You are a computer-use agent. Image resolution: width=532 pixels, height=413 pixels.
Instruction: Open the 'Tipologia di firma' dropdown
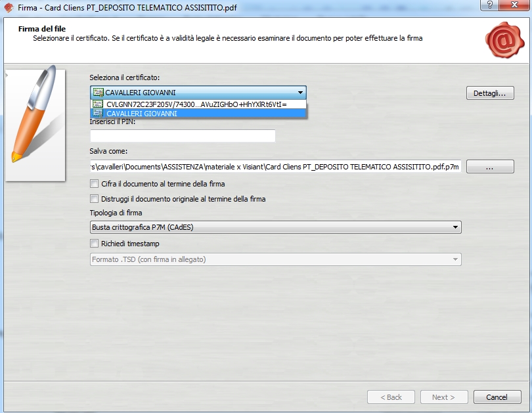click(x=455, y=228)
